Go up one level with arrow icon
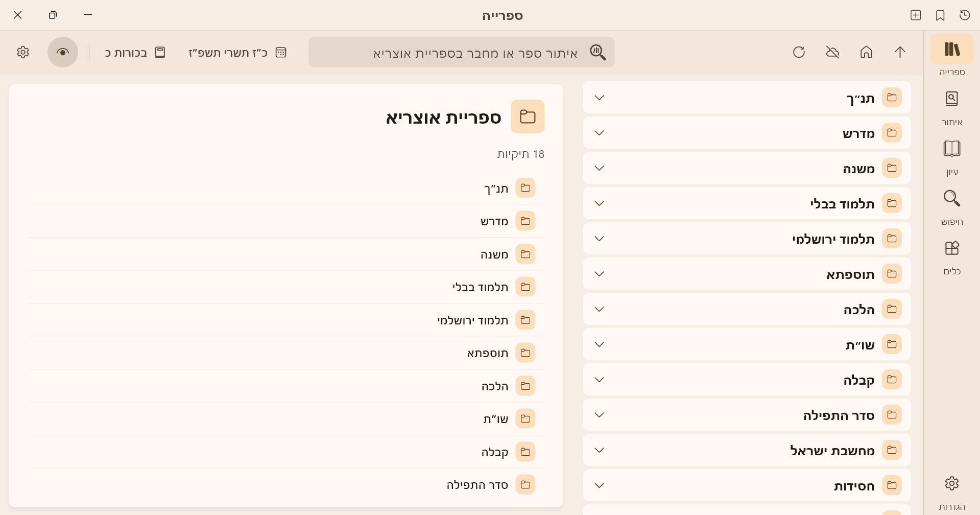Viewport: 980px width, 515px height. [x=900, y=52]
